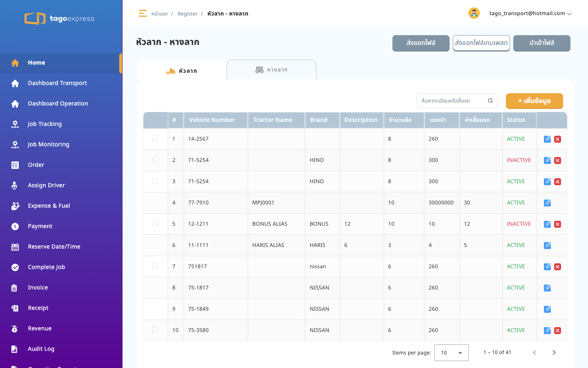Screen dimensions: 588x368
Task: Delete the row for vehicle 12-1211
Action: pos(558,224)
